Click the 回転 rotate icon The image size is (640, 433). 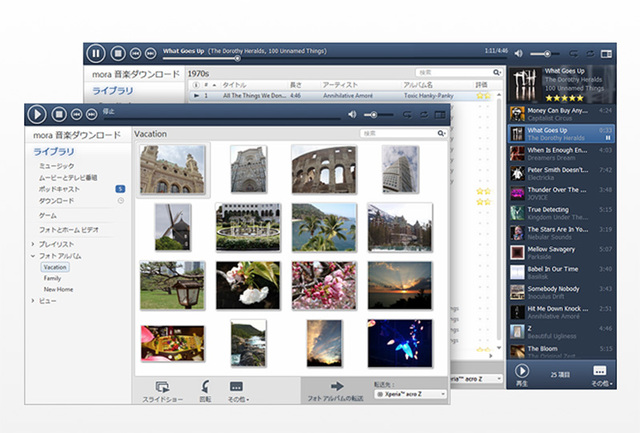click(x=205, y=386)
